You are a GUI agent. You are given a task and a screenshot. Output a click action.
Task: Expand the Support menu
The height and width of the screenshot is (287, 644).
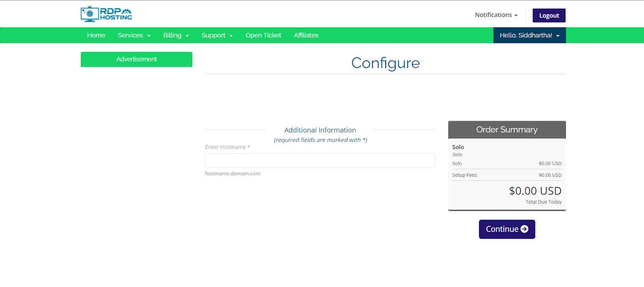click(217, 35)
